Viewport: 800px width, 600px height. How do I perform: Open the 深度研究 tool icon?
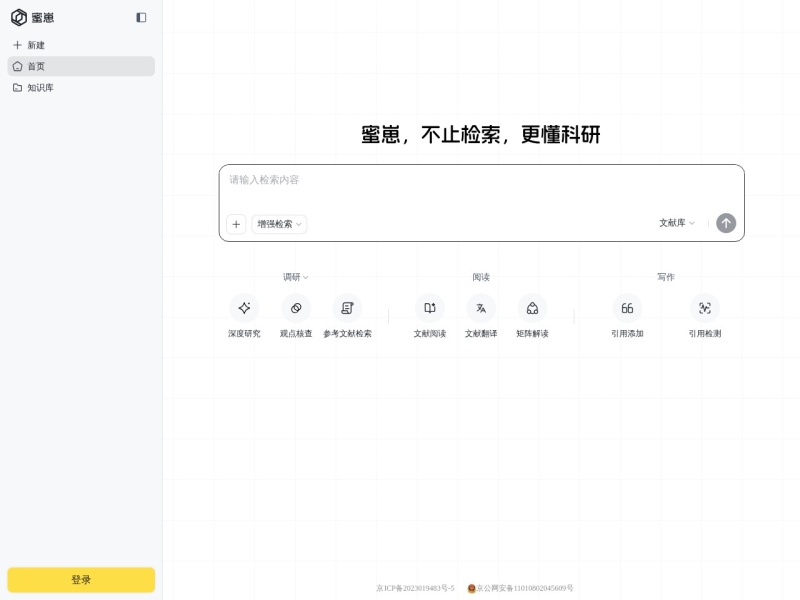pyautogui.click(x=244, y=308)
